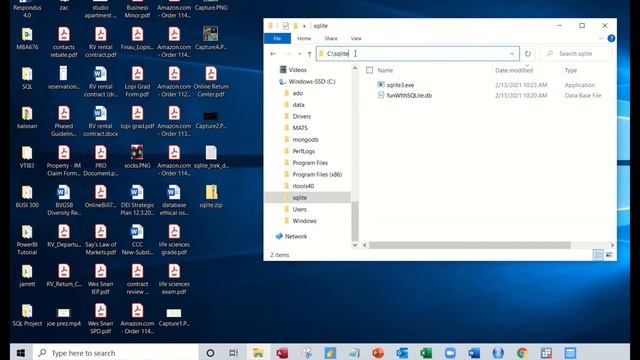This screenshot has height=360, width=640.
Task: Select the rtools40 folder in tree
Action: 303,186
